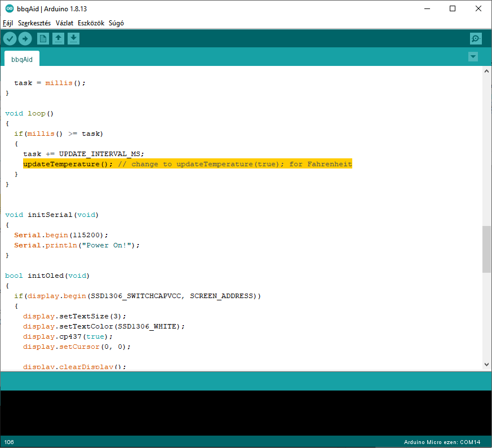Open the Súgó menu

117,23
